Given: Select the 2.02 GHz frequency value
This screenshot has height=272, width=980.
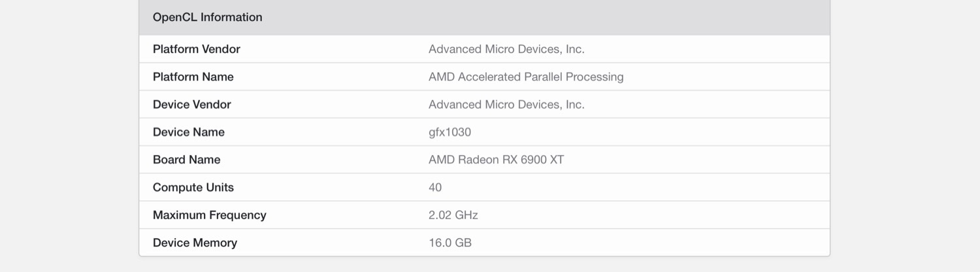Looking at the screenshot, I should [453, 215].
